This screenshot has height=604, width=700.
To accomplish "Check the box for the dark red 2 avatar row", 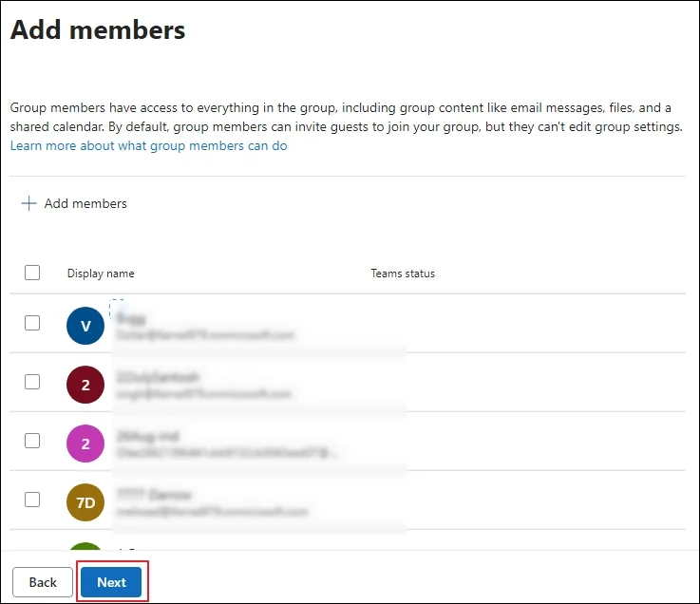I will pyautogui.click(x=32, y=382).
